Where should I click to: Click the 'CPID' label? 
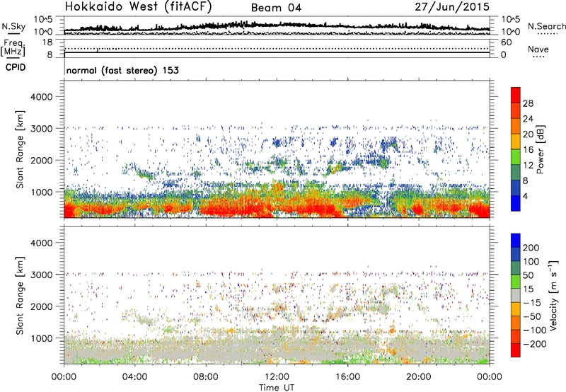click(16, 67)
